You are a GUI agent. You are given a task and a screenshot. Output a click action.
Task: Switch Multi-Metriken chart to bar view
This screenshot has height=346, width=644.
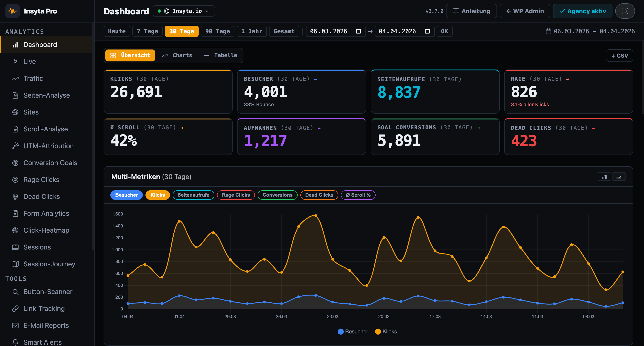604,176
